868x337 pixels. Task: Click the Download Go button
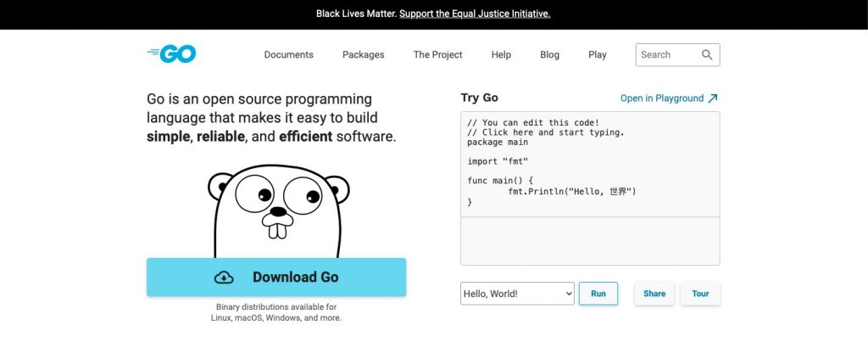point(276,277)
